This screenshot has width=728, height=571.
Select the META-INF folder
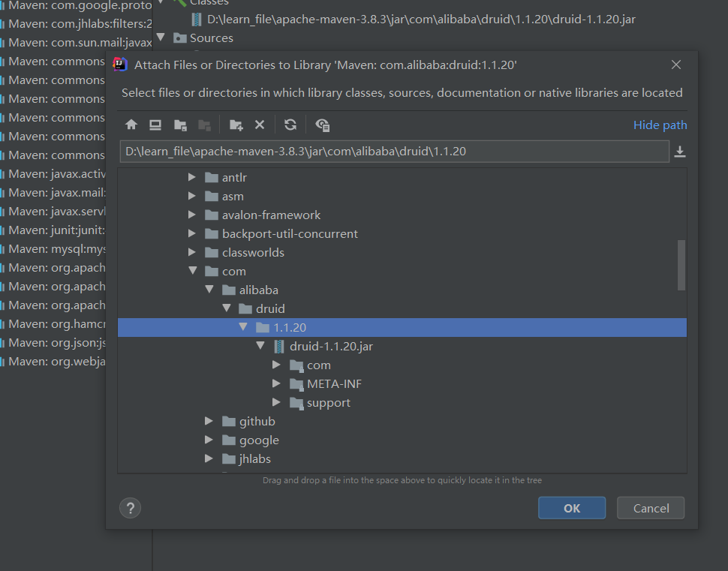(334, 384)
